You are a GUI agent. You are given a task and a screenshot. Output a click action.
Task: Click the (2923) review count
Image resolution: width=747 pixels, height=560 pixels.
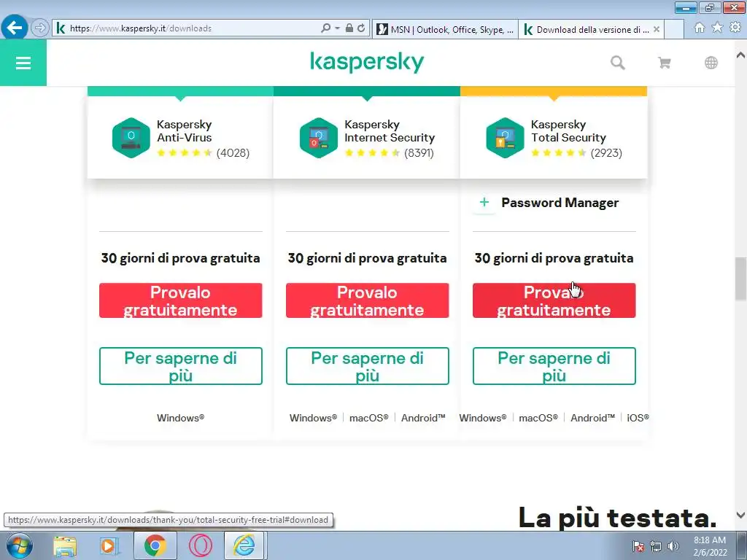[606, 153]
